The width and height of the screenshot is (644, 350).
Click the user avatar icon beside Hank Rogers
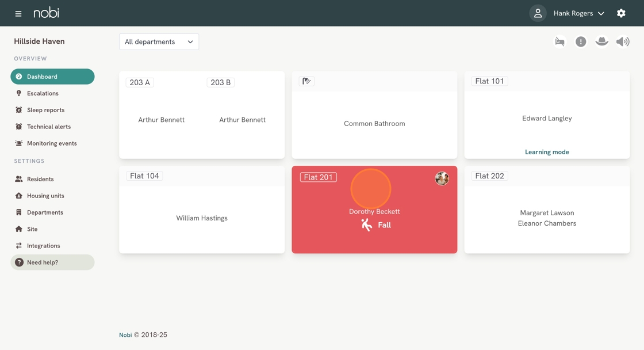(x=538, y=13)
